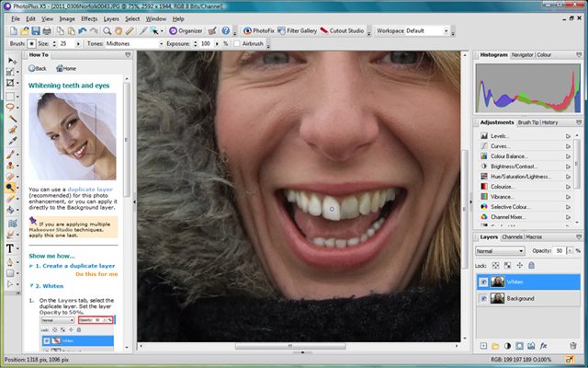The image size is (588, 368).
Task: Select the Zoom magnifier in top toolbar
Action: 107,30
